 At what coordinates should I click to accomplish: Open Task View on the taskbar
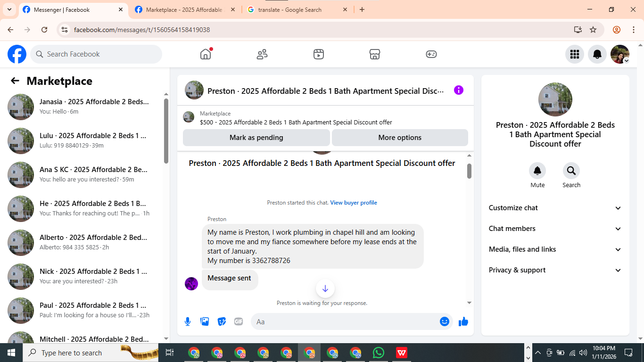pyautogui.click(x=170, y=353)
